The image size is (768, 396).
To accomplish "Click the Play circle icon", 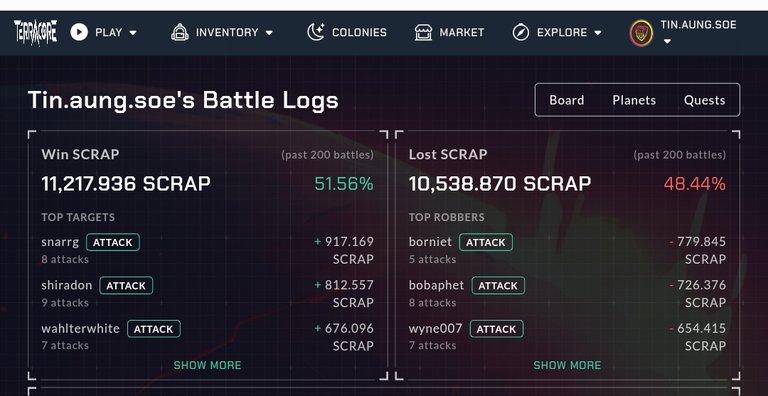I will (79, 32).
